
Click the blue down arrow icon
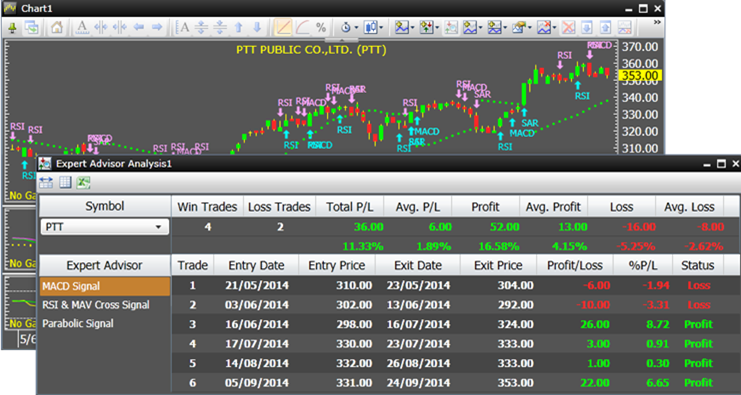[257, 27]
